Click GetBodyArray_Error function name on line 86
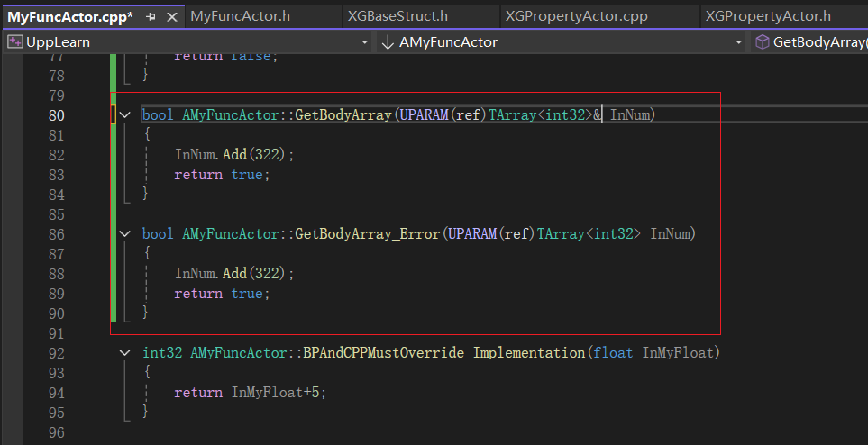The height and width of the screenshot is (445, 868). [368, 233]
